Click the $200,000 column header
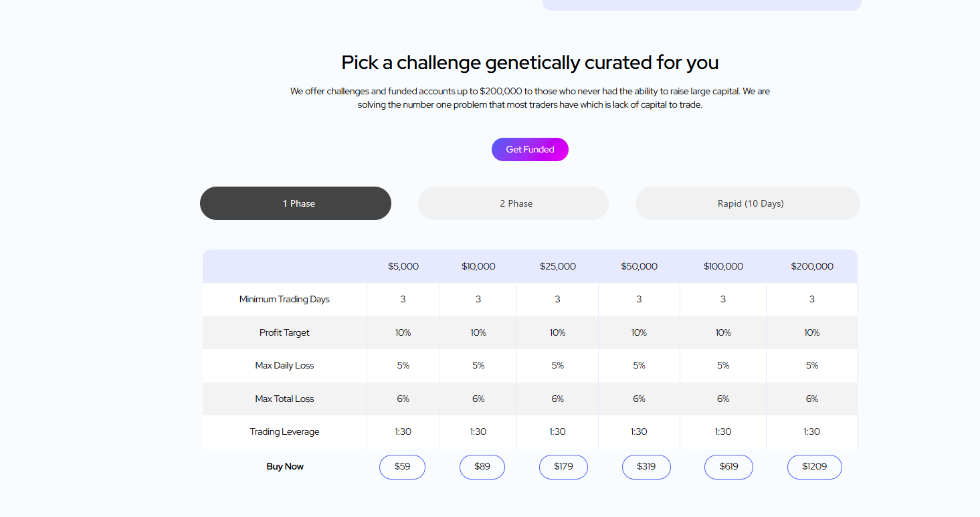Viewport: 980px width, 517px height. pyautogui.click(x=812, y=266)
